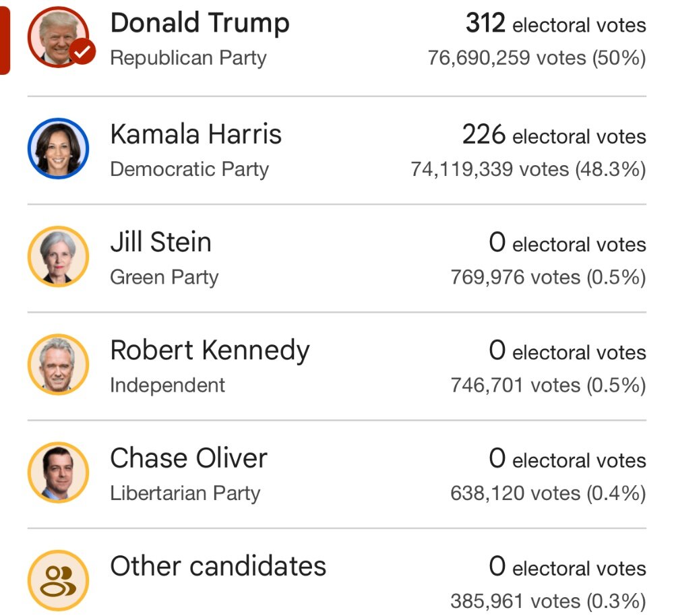Select the Robert Kennedy name

pos(210,350)
